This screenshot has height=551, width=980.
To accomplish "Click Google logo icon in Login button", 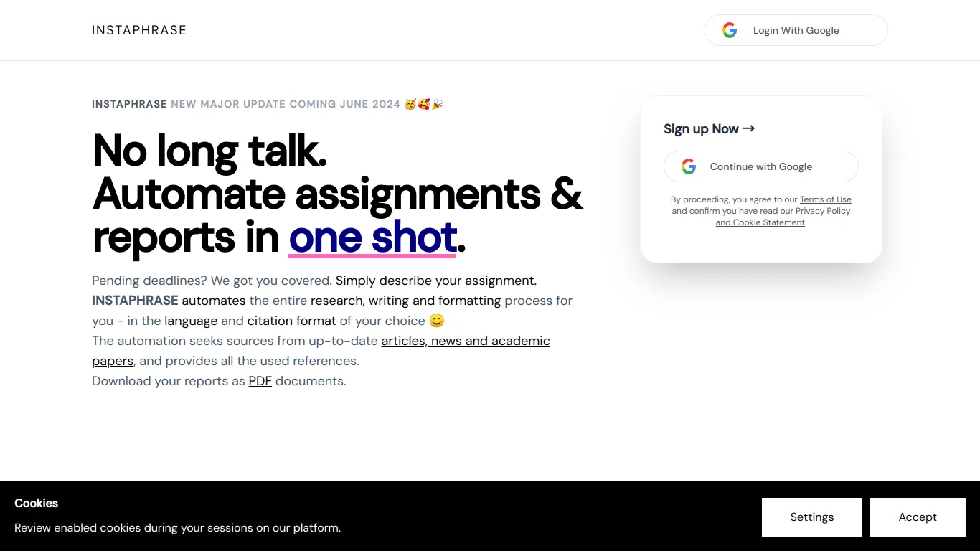I will point(730,30).
